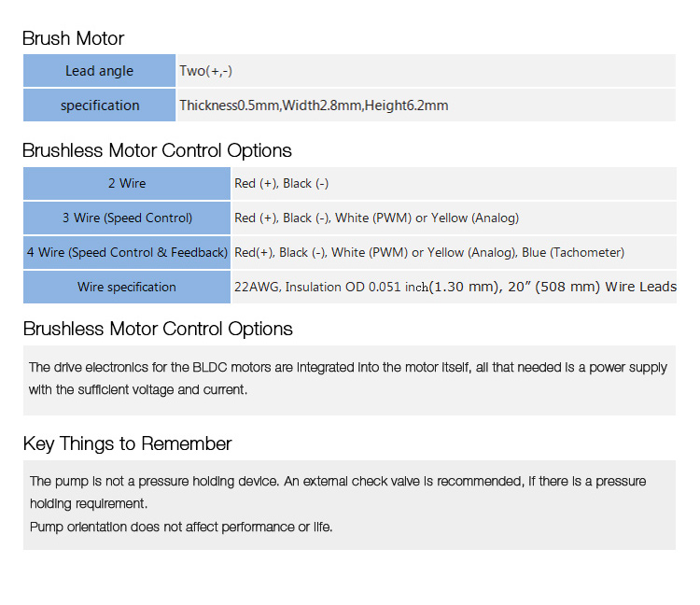Viewport: 700px width, 605px height.
Task: Click the Two(+,-) value cell
Action: pos(427,71)
